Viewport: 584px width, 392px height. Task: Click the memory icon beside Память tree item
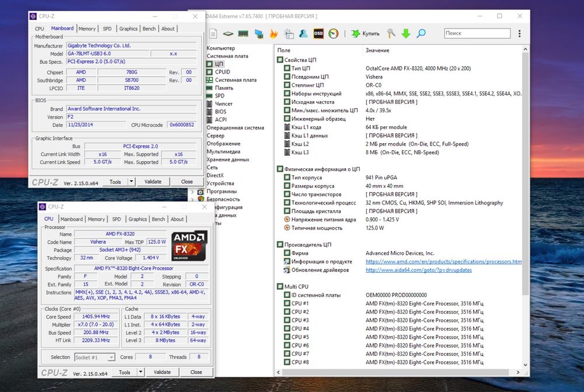point(210,88)
